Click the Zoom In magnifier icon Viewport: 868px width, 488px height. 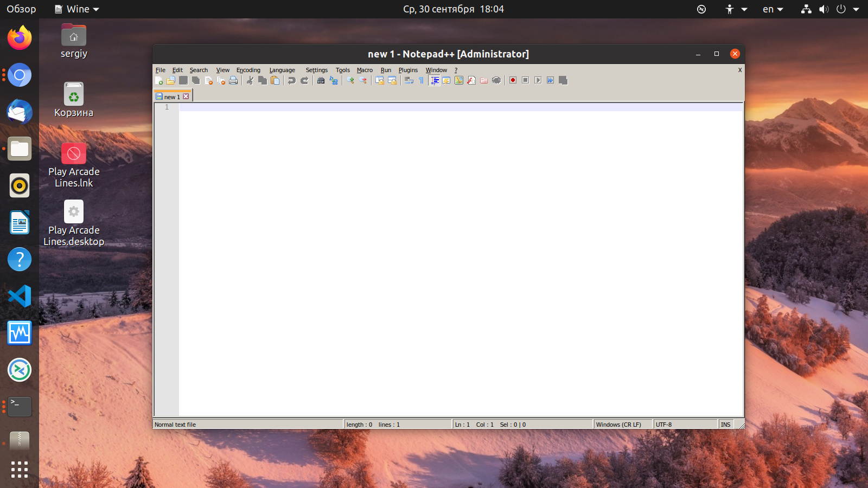(x=350, y=80)
